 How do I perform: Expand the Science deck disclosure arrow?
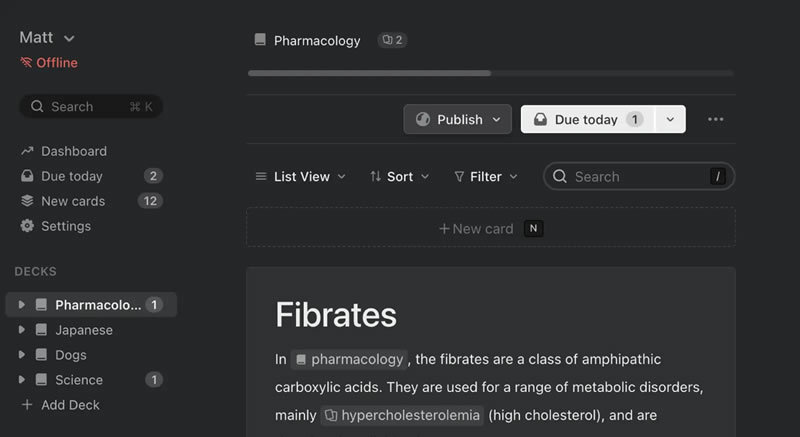coord(21,379)
